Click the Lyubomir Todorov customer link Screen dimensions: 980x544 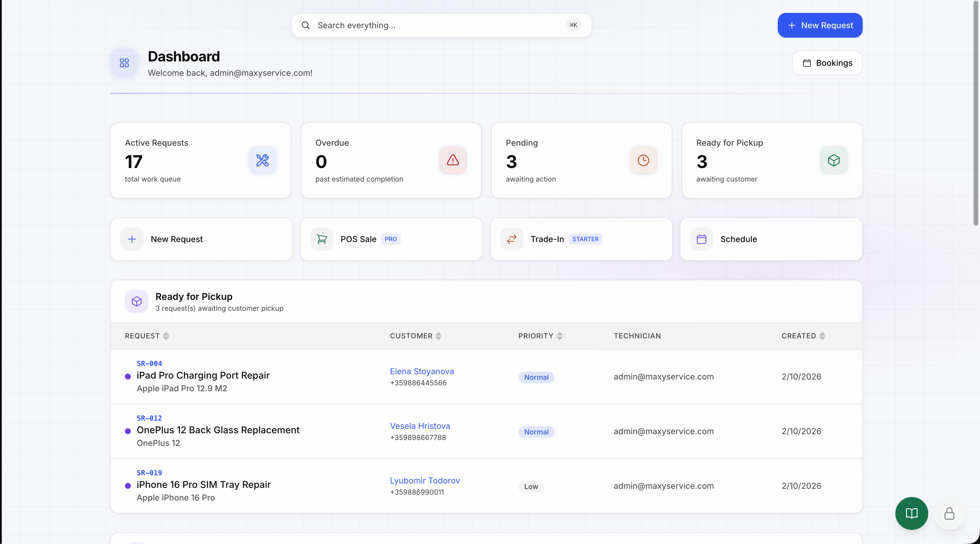425,481
